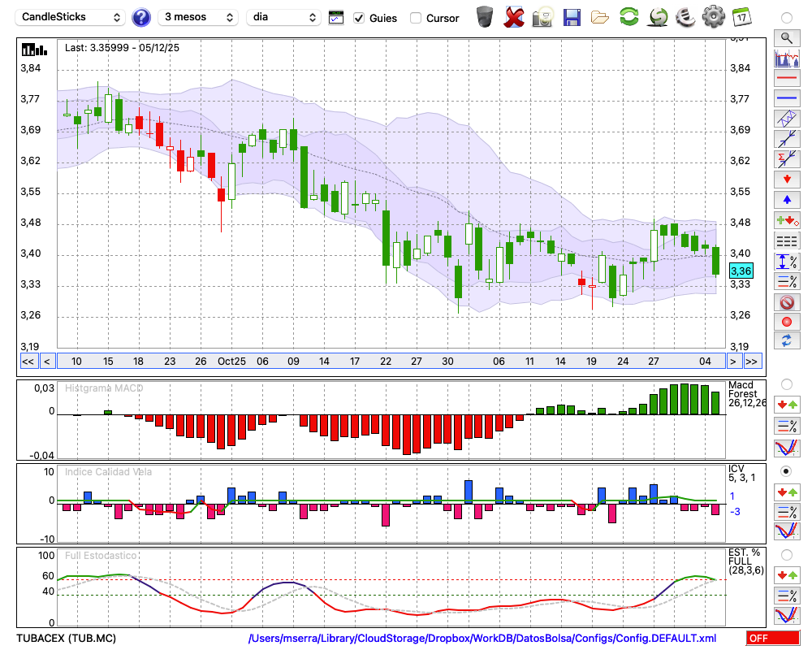Open the dia interval dropdown
This screenshot has width=812, height=650.
click(283, 17)
